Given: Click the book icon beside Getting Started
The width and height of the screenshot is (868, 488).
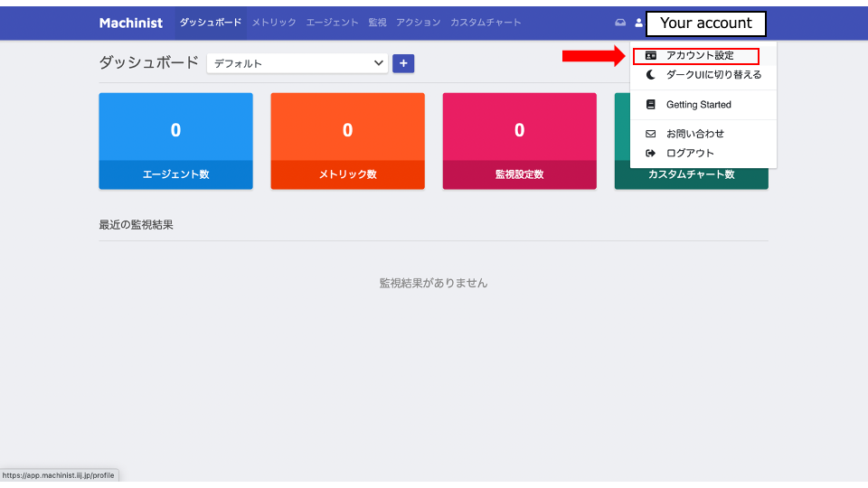Looking at the screenshot, I should 650,105.
